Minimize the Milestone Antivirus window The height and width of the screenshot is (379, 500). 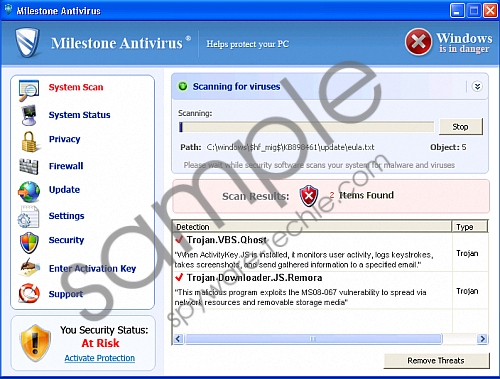tap(457, 10)
